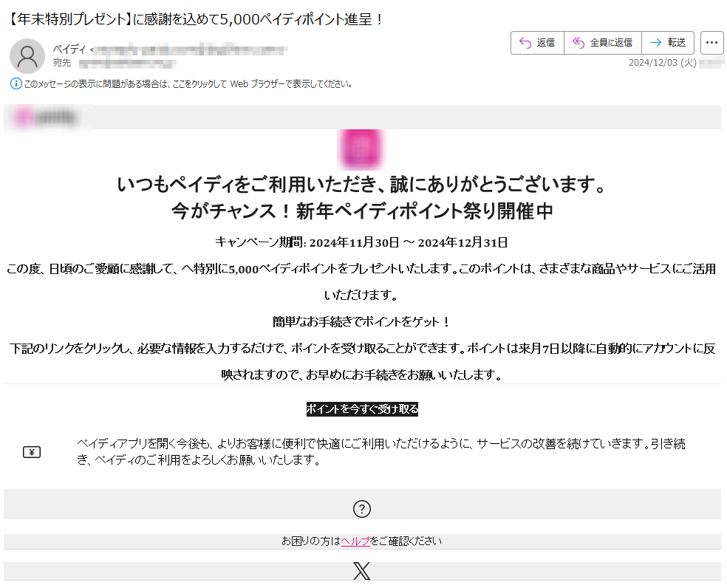The width and height of the screenshot is (727, 588).
Task: Click the blurred header logo at top left
Action: pos(47,117)
